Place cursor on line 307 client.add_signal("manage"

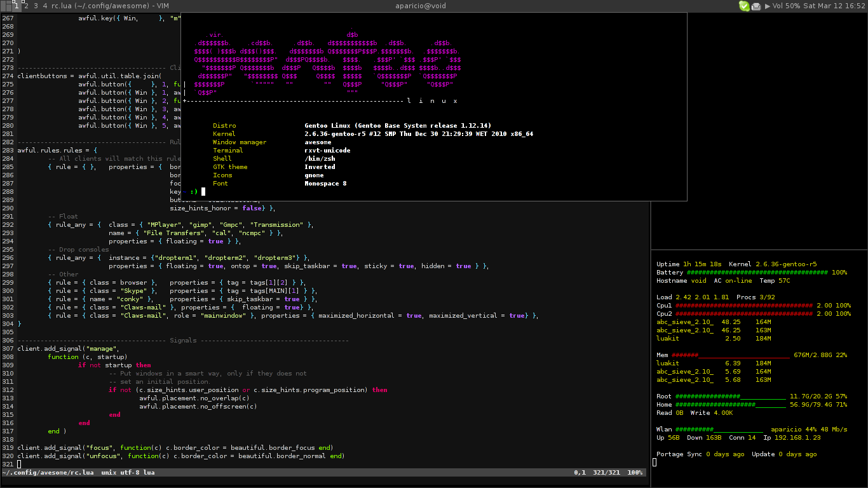coord(68,349)
